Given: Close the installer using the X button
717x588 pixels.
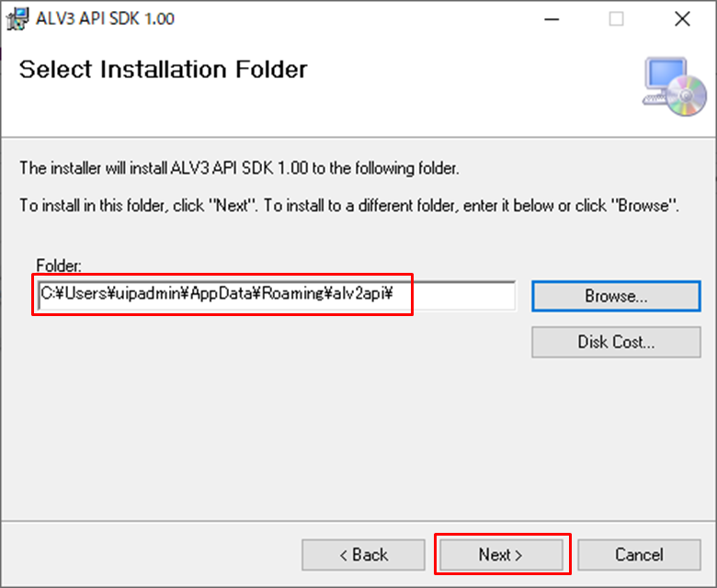Looking at the screenshot, I should tap(682, 18).
